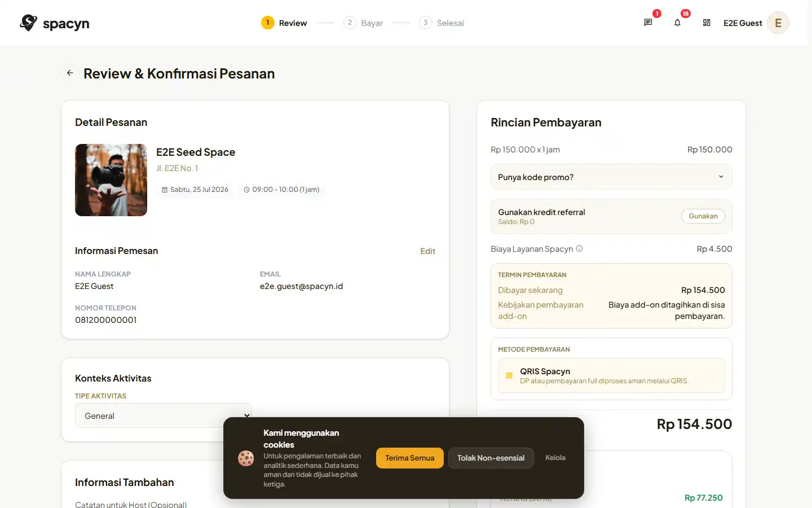
Task: Click Gunakan for referral credit
Action: coord(703,216)
